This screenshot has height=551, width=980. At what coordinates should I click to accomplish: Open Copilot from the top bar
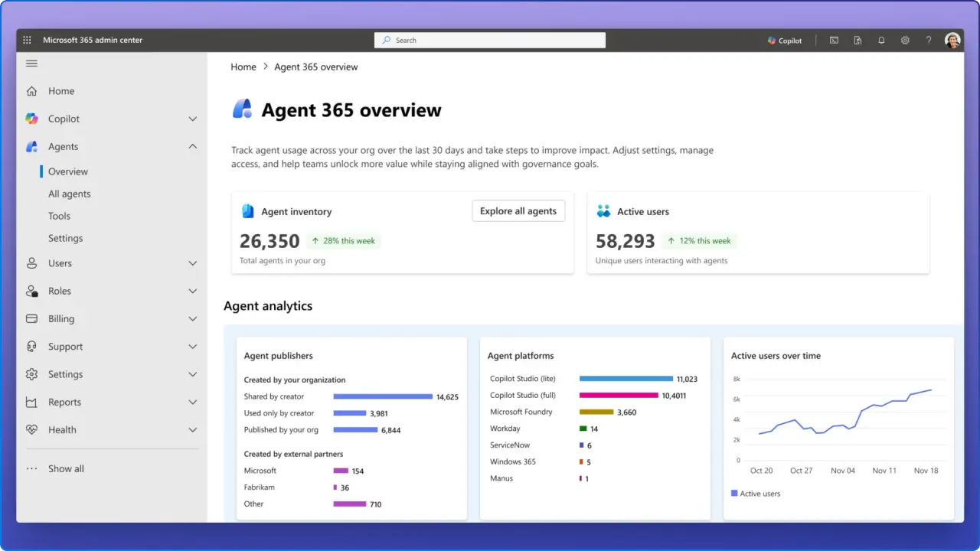pos(783,41)
